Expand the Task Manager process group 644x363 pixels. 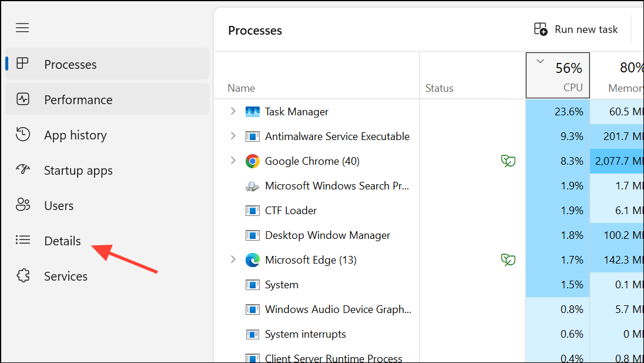[x=233, y=111]
